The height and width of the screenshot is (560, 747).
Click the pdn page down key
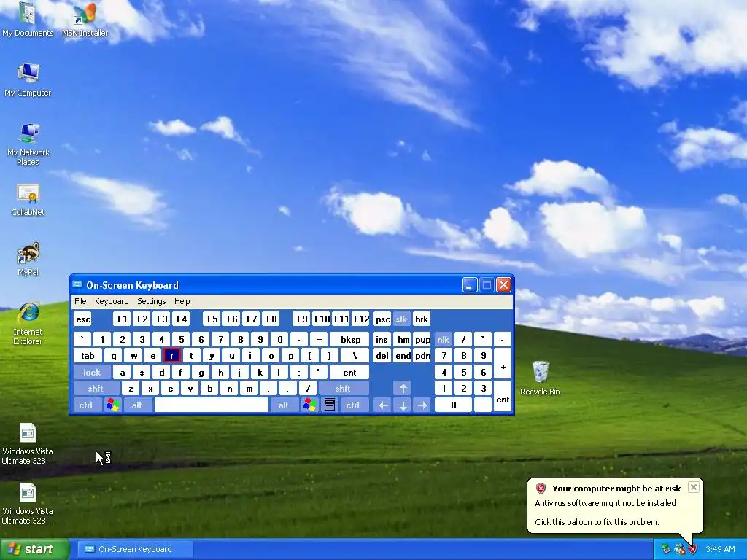(422, 356)
